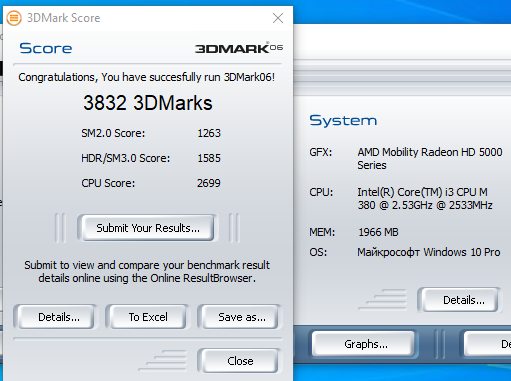This screenshot has width=511, height=381.
Task: Click OS value Windows 10 Pro
Action: pyautogui.click(x=429, y=252)
